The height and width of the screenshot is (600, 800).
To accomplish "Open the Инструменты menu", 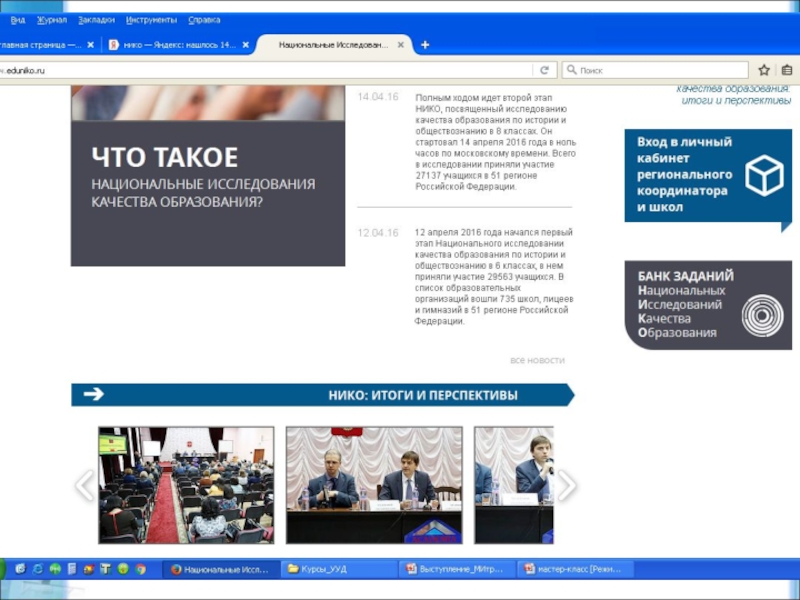I will [x=151, y=20].
